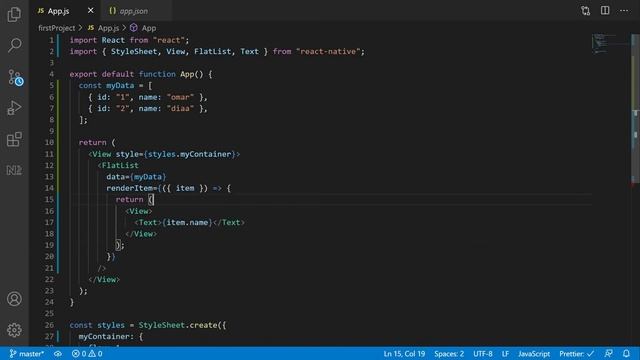
Task: Click the editor vertical scrollbar
Action: pos(635,109)
